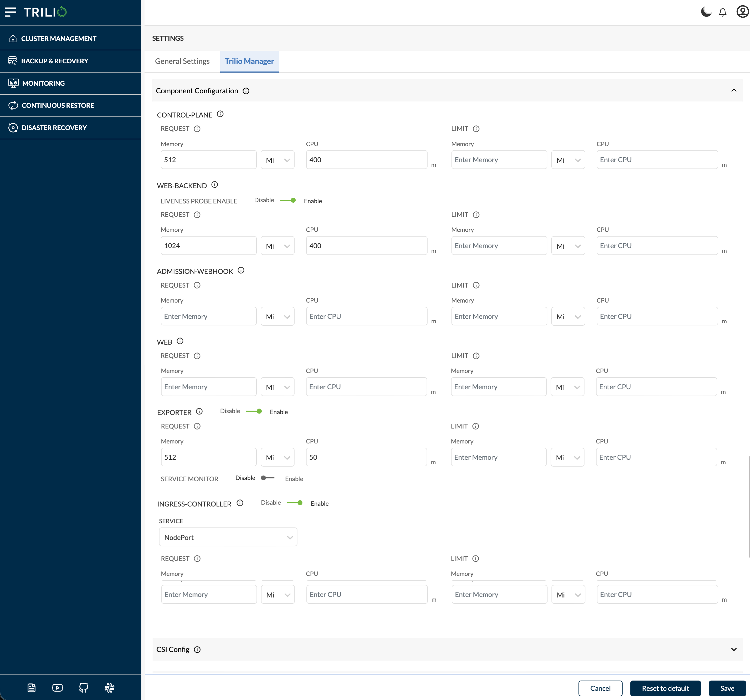Image resolution: width=750 pixels, height=700 pixels.
Task: Open the GitHub icon link
Action: click(83, 688)
